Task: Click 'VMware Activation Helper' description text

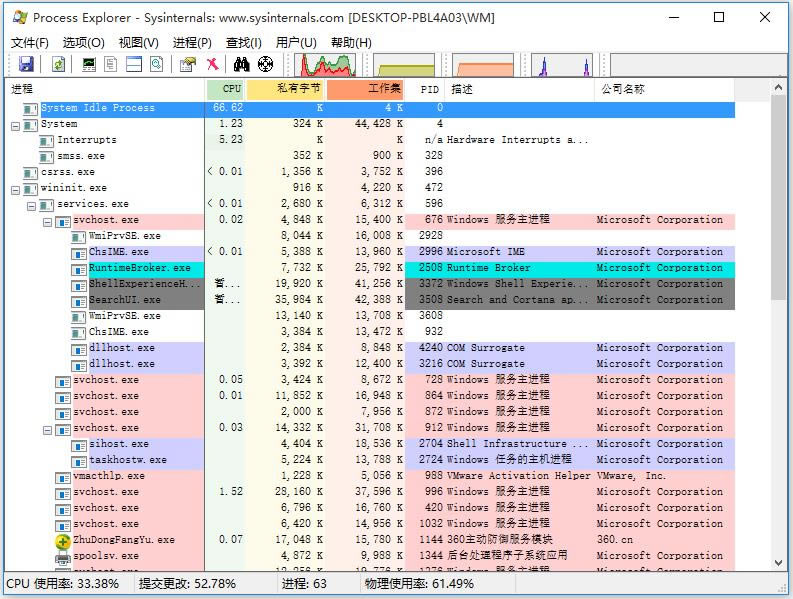Action: coord(518,476)
